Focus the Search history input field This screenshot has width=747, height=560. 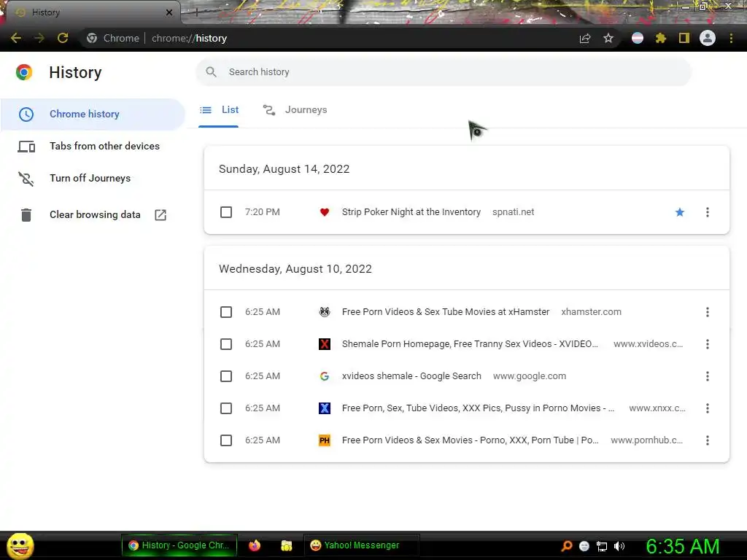tap(444, 72)
